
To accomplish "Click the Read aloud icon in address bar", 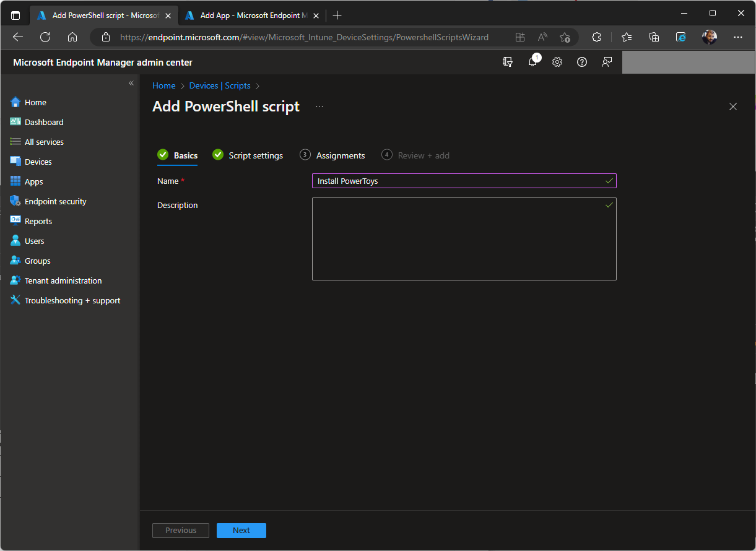I will [542, 37].
